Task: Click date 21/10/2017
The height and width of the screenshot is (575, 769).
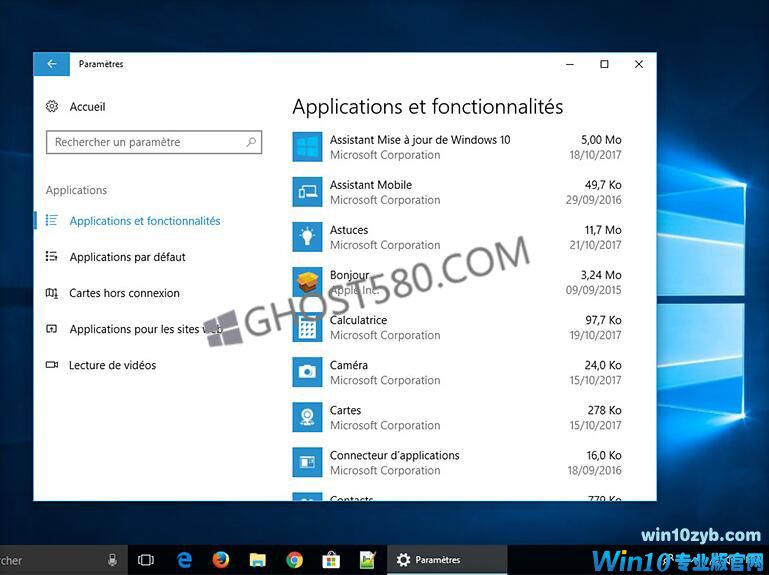Action: coord(595,245)
